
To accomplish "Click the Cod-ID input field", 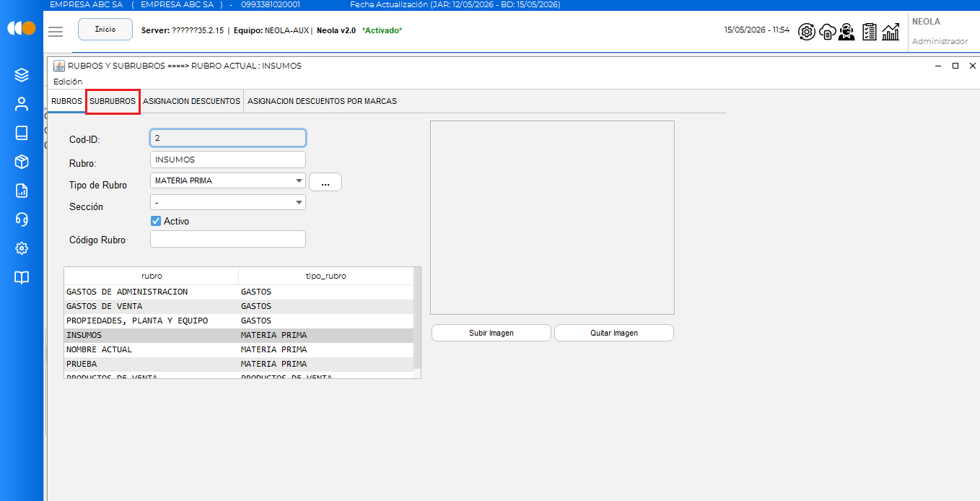I will coord(228,137).
